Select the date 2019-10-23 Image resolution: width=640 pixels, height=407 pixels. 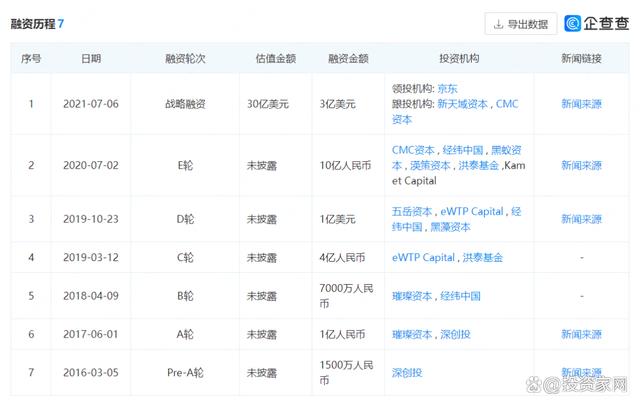coord(91,220)
